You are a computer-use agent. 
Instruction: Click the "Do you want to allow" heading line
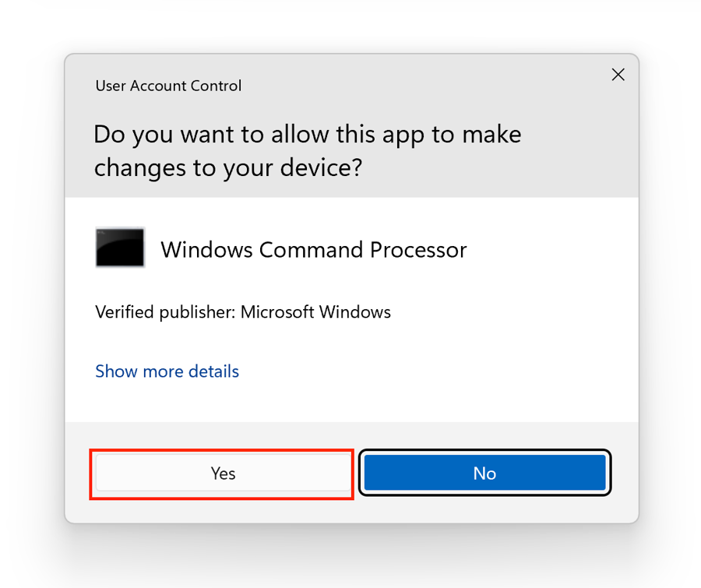(307, 135)
